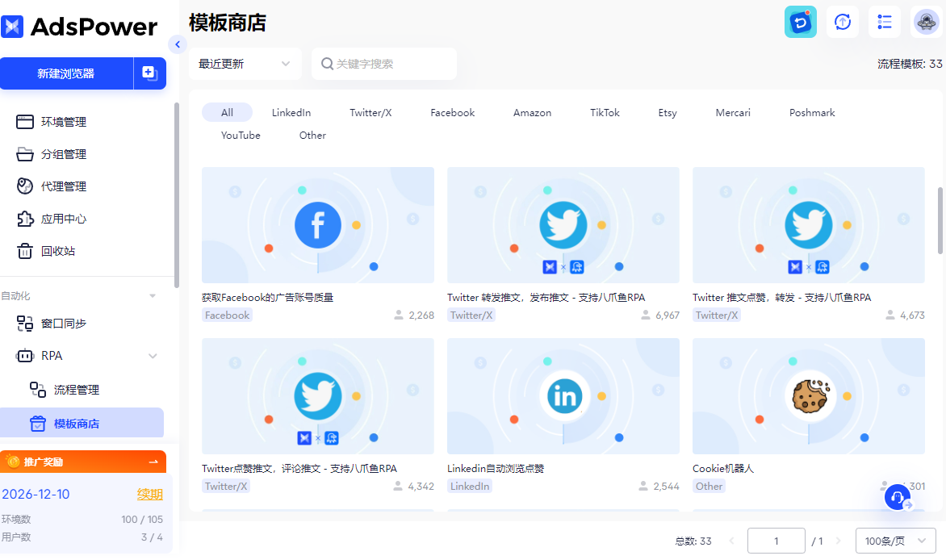
Task: Click the customer support headset button
Action: [x=898, y=497]
